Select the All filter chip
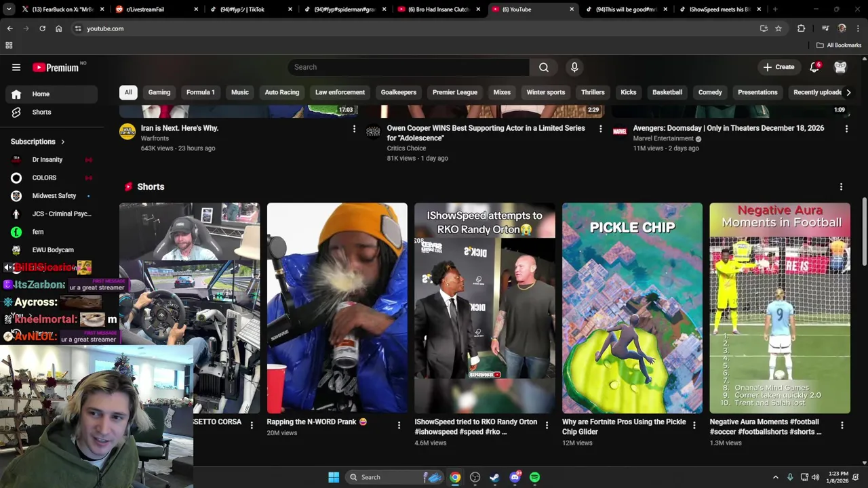This screenshot has width=868, height=488. tap(128, 92)
